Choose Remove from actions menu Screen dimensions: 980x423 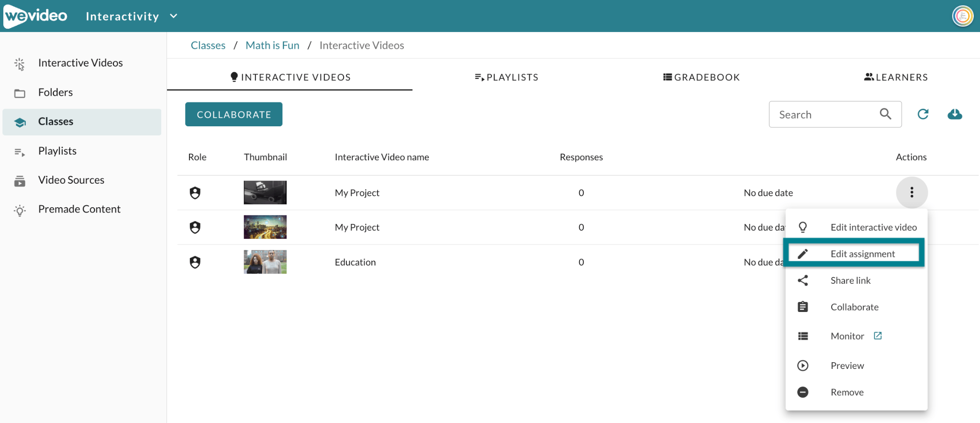click(856, 392)
